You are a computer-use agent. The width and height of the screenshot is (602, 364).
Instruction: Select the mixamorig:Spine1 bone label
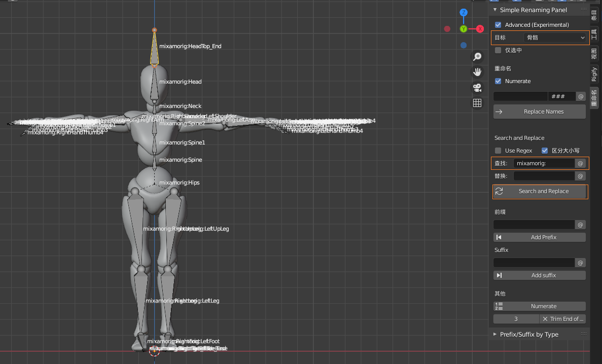[x=183, y=142]
